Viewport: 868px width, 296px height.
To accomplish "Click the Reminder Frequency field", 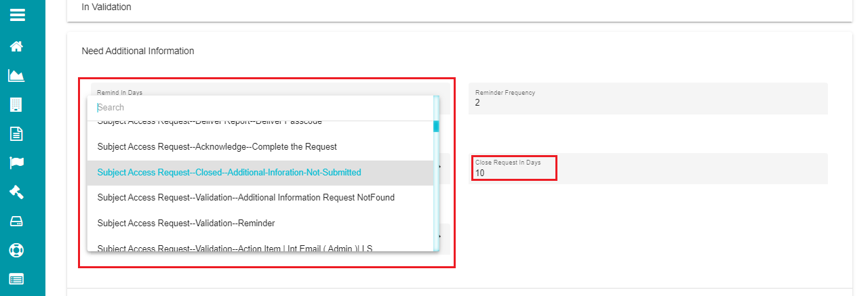I will [648, 98].
